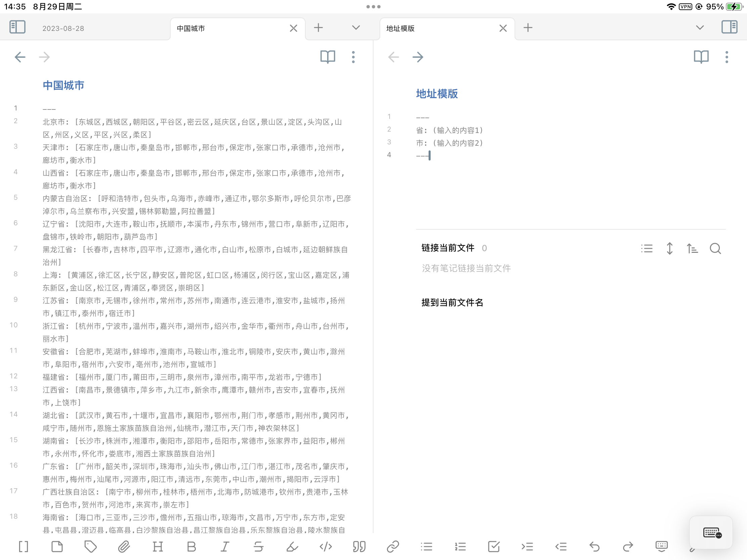Toggle reading view for 中国城市 note
The width and height of the screenshot is (747, 560).
tap(327, 57)
